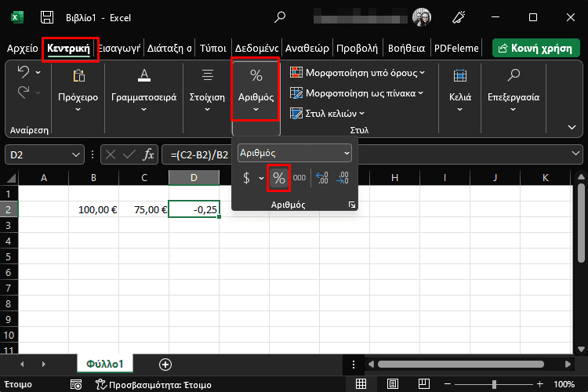Click the pen/coming soon icon in title bar
Image resolution: width=588 pixels, height=392 pixels.
point(459,17)
